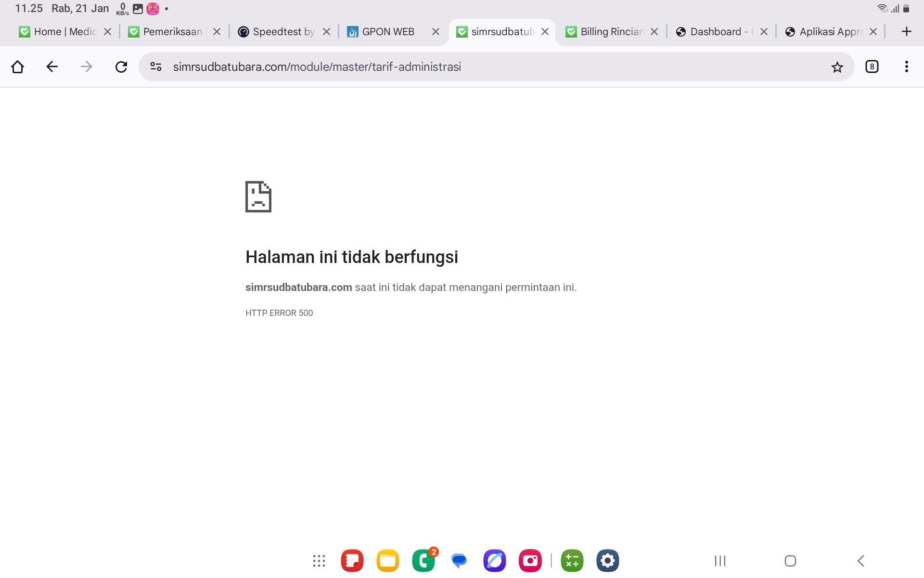The height and width of the screenshot is (578, 924).
Task: Click the forward navigation arrow
Action: 87,66
